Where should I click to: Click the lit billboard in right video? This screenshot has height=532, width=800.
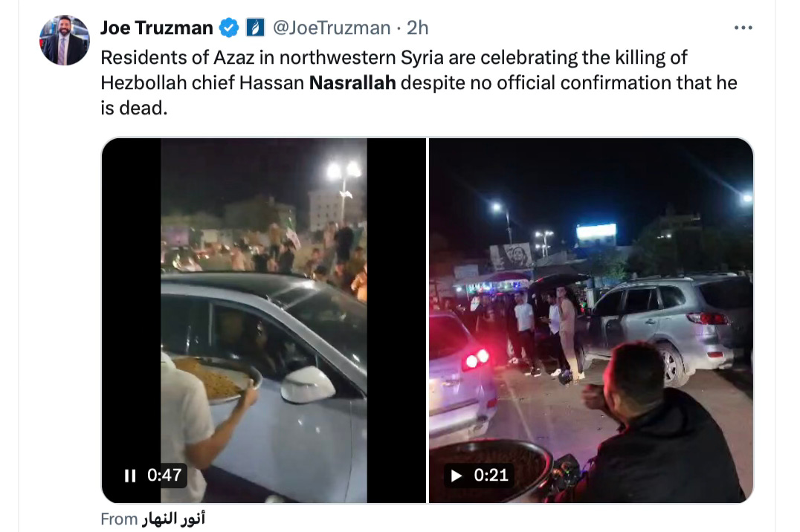(x=596, y=234)
